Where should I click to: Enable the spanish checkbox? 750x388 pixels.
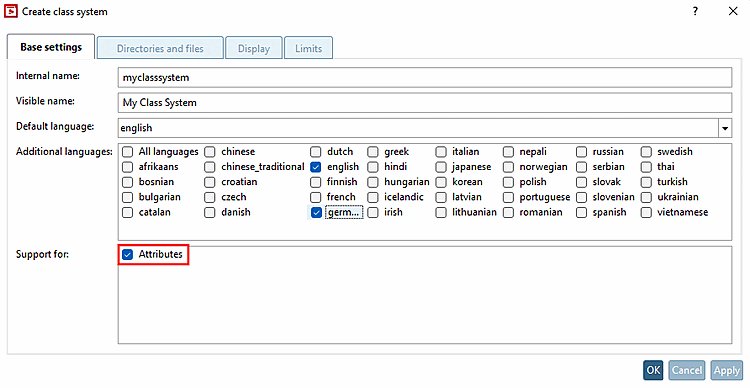(581, 212)
